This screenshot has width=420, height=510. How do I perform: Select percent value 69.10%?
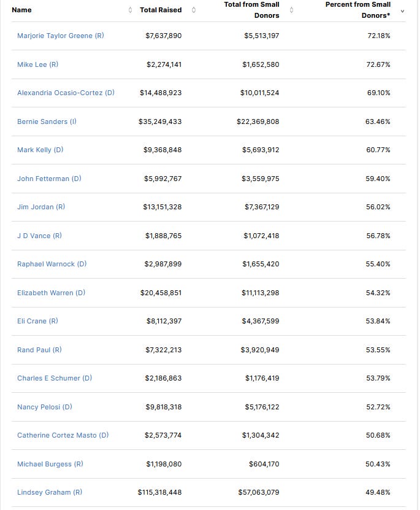[x=379, y=93]
